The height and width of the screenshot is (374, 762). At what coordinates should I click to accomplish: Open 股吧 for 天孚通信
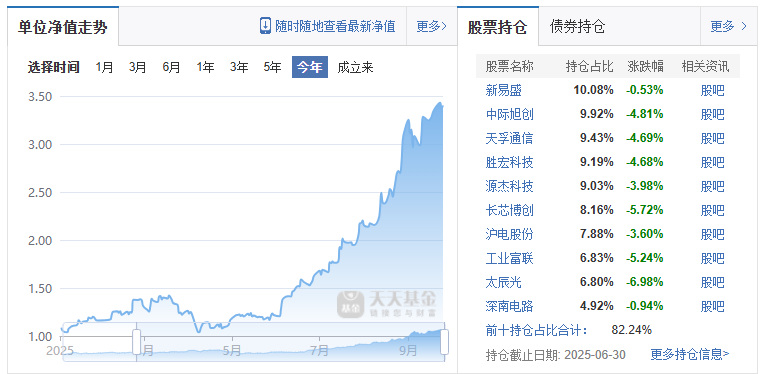coord(712,138)
